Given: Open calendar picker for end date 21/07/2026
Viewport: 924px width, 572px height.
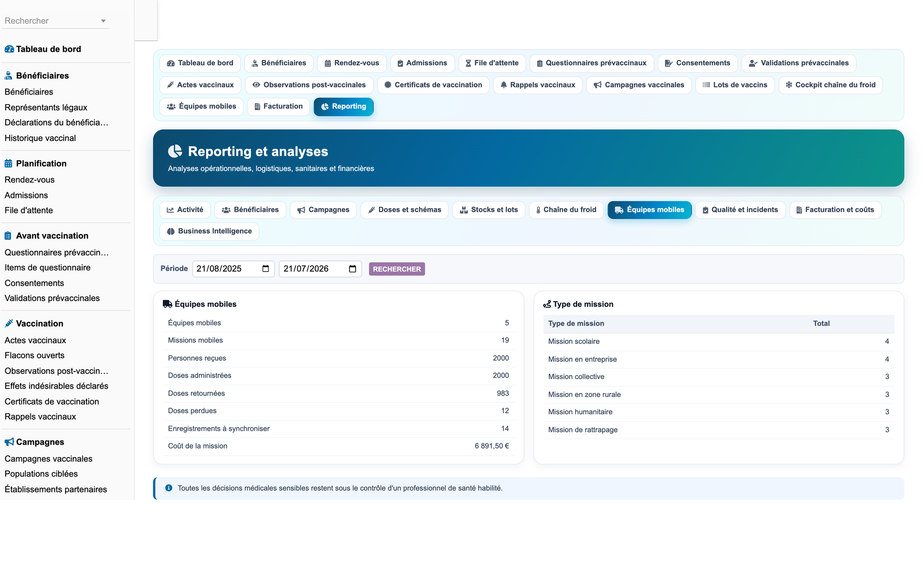Looking at the screenshot, I should 352,269.
